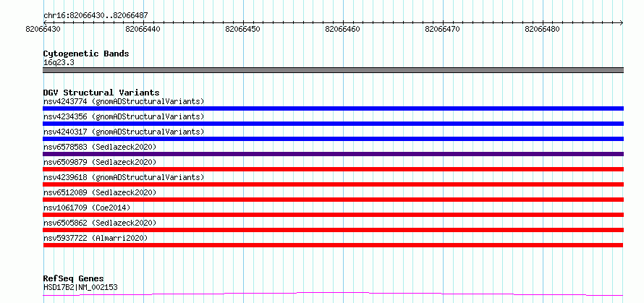Click the chr16:82066430..82066487 region label
This screenshot has width=644, height=303.
[x=96, y=16]
